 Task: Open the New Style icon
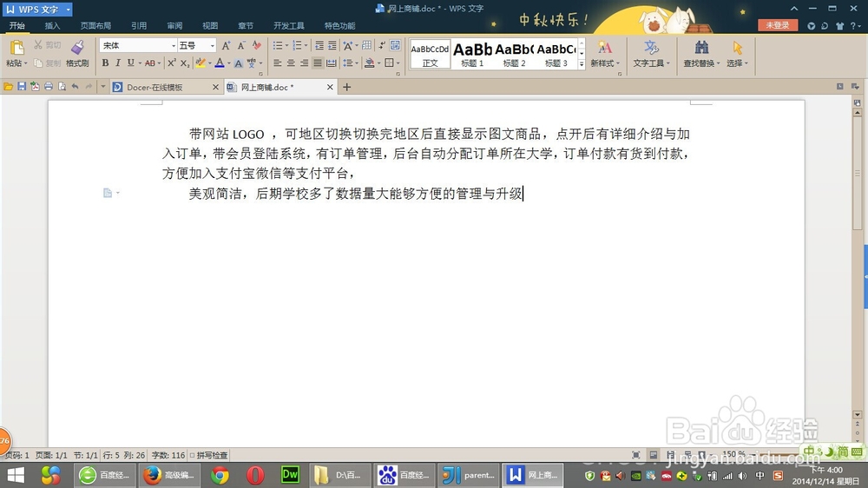[604, 48]
